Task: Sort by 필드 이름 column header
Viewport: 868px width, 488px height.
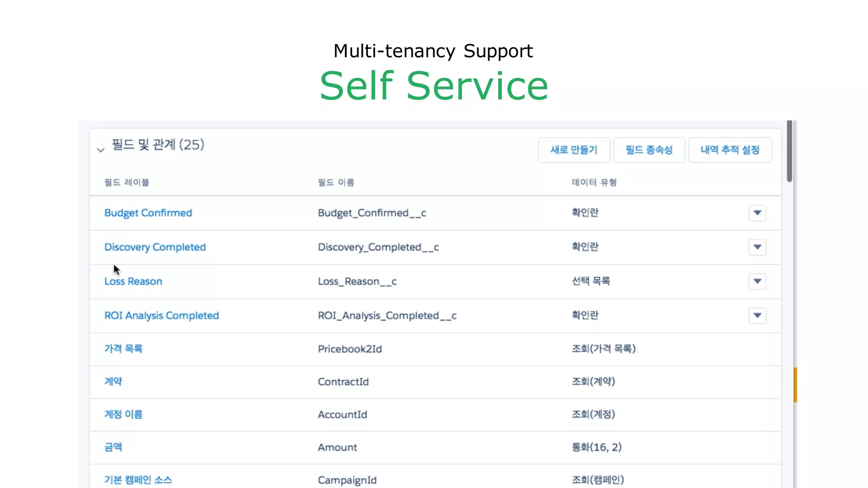Action: point(336,183)
